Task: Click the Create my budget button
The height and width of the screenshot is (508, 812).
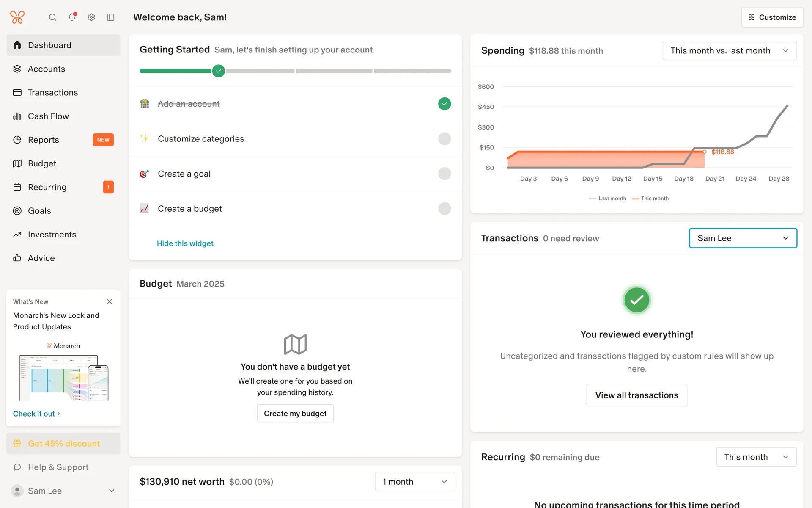Action: (295, 414)
